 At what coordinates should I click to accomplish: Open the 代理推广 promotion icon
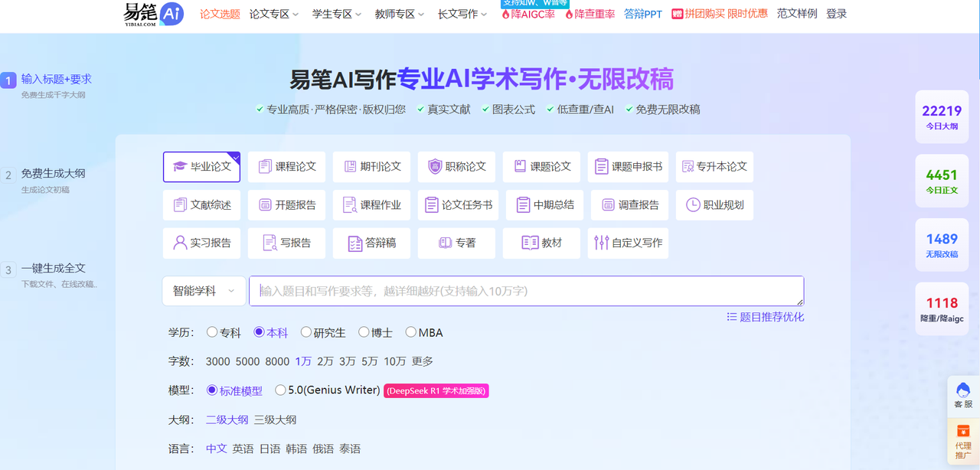[x=963, y=431]
